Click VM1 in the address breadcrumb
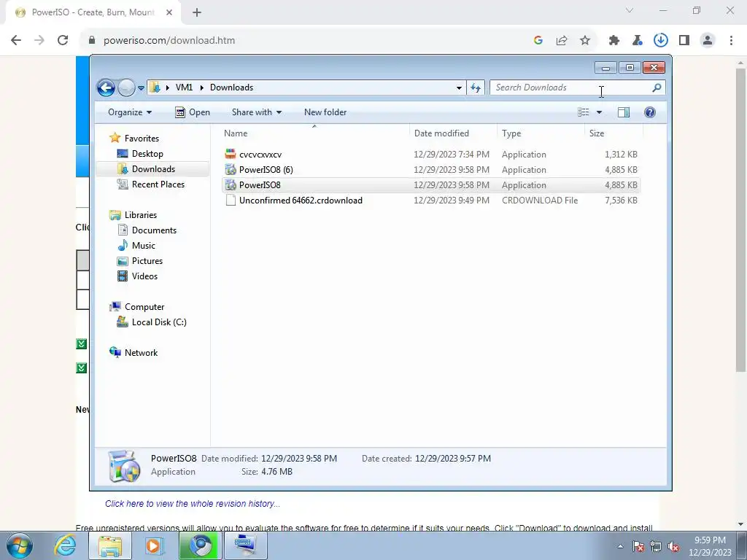 click(184, 87)
